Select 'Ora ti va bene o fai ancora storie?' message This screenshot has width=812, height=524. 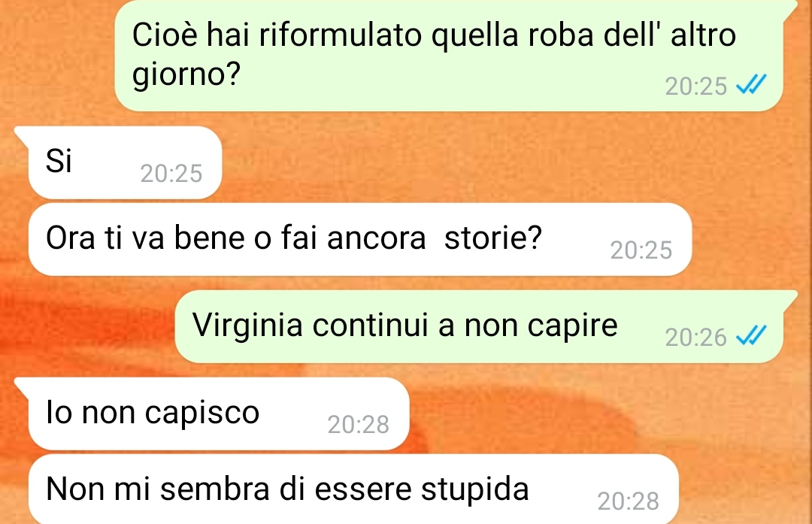pyautogui.click(x=360, y=239)
